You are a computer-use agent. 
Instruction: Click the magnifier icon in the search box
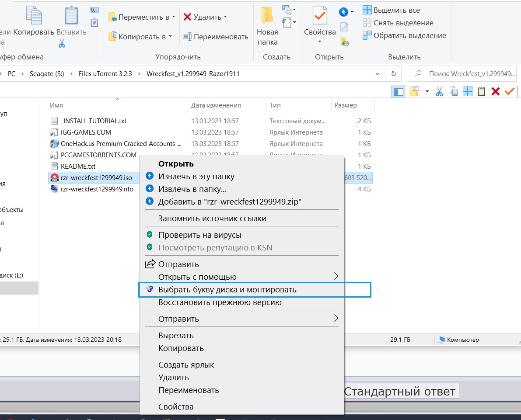click(x=418, y=74)
